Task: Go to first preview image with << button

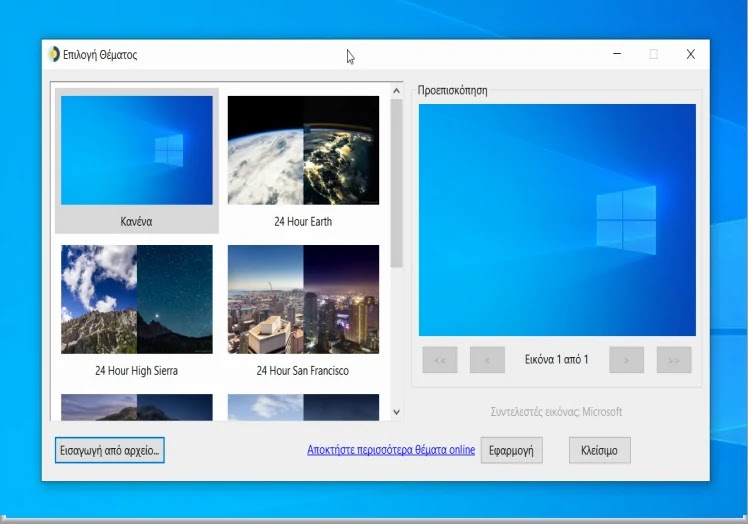Action: tap(440, 360)
